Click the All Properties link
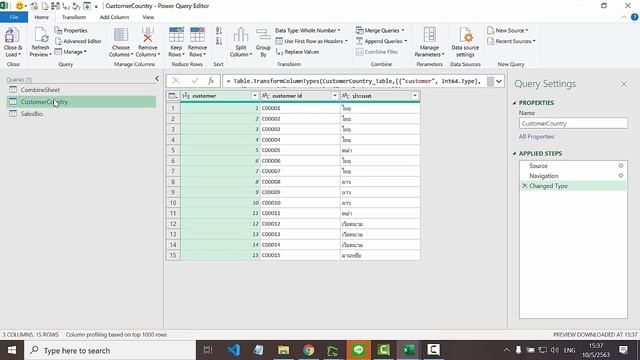The height and width of the screenshot is (360, 640). (536, 137)
